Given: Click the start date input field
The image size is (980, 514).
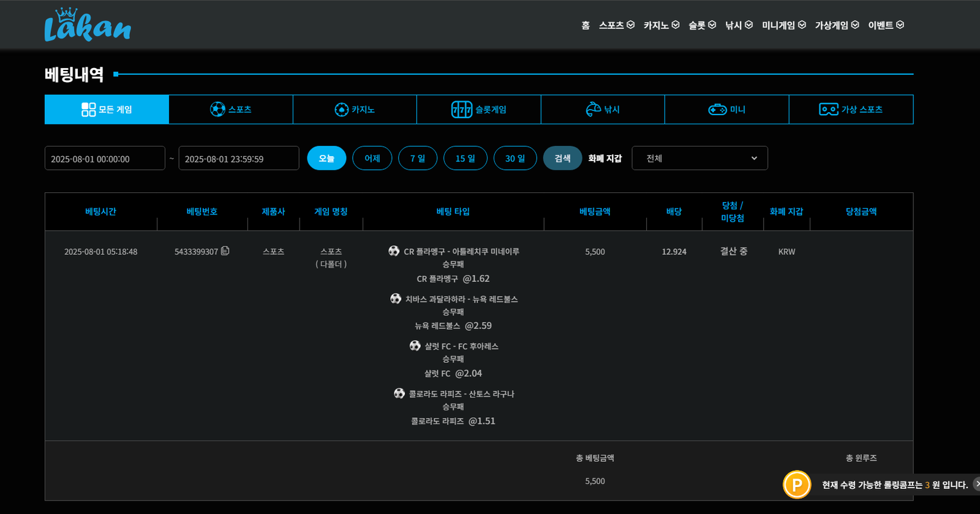Looking at the screenshot, I should click(105, 159).
